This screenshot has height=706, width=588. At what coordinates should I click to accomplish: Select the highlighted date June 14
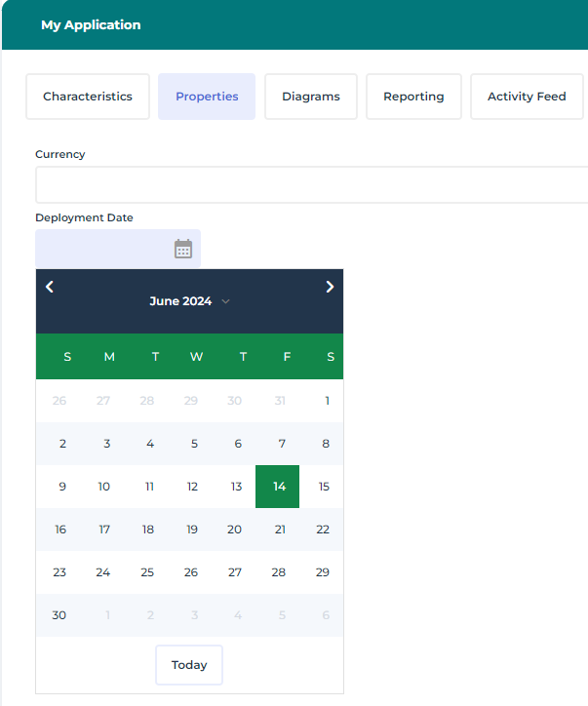(x=278, y=487)
